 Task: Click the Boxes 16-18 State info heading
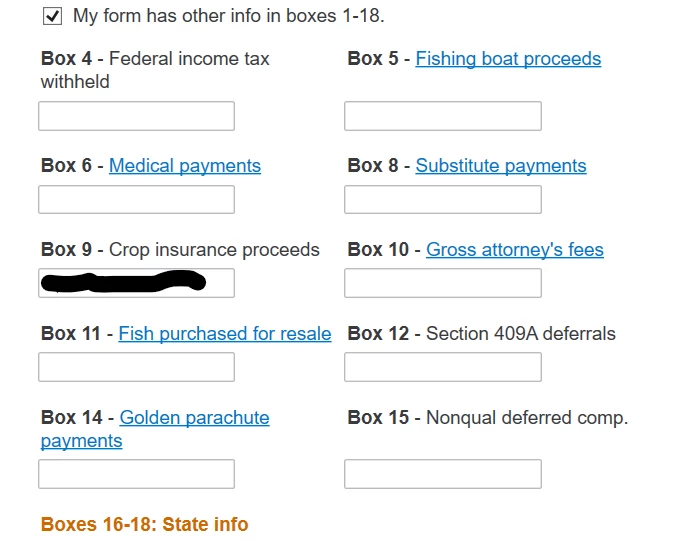point(144,525)
